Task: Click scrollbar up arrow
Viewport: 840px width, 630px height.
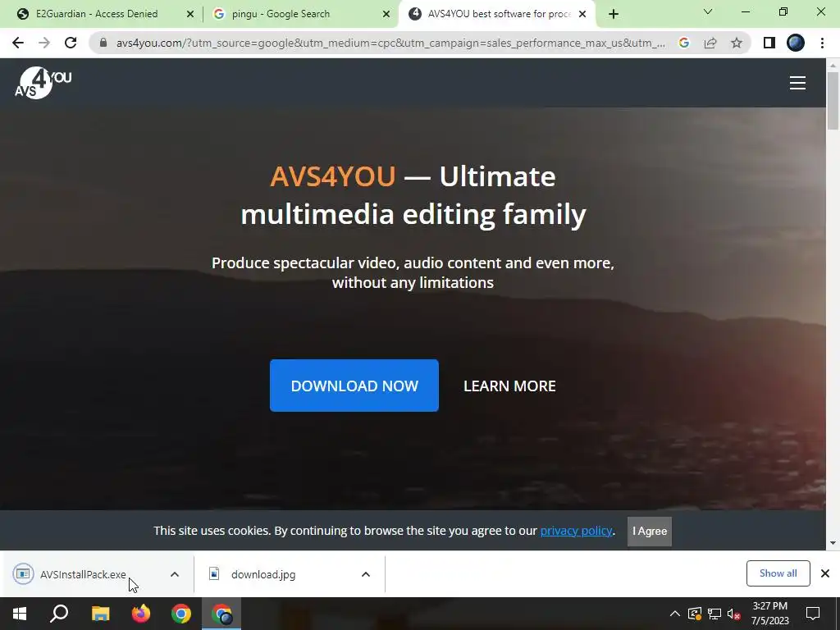Action: (833, 65)
